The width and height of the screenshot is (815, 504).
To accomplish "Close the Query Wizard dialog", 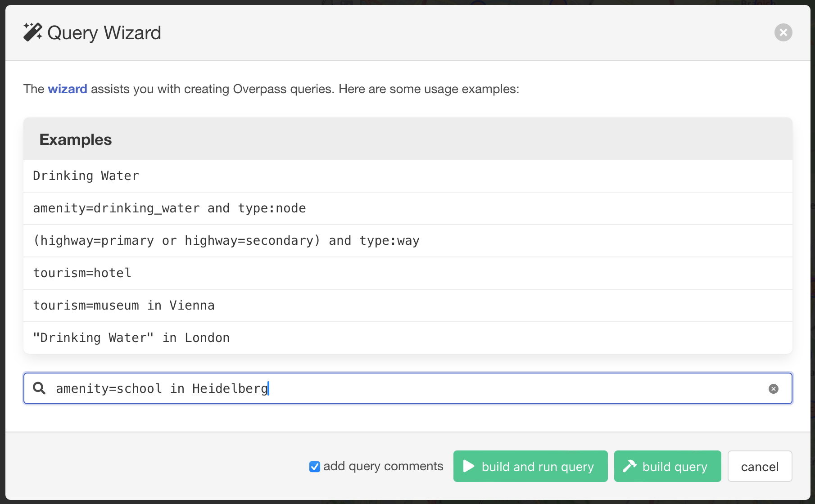I will click(x=783, y=32).
